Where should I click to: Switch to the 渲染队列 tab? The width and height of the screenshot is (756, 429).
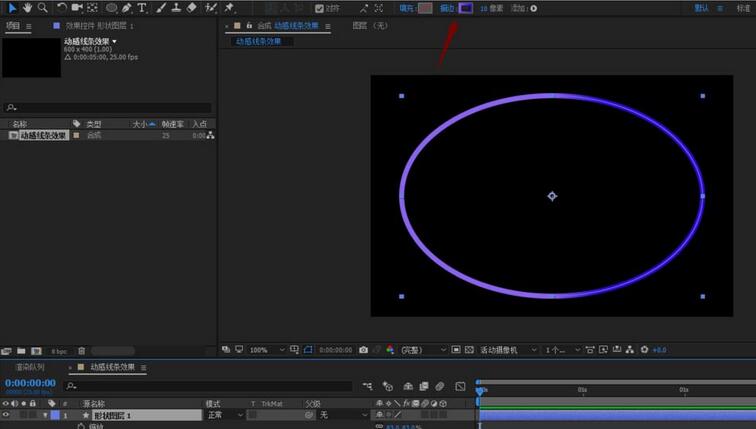29,368
